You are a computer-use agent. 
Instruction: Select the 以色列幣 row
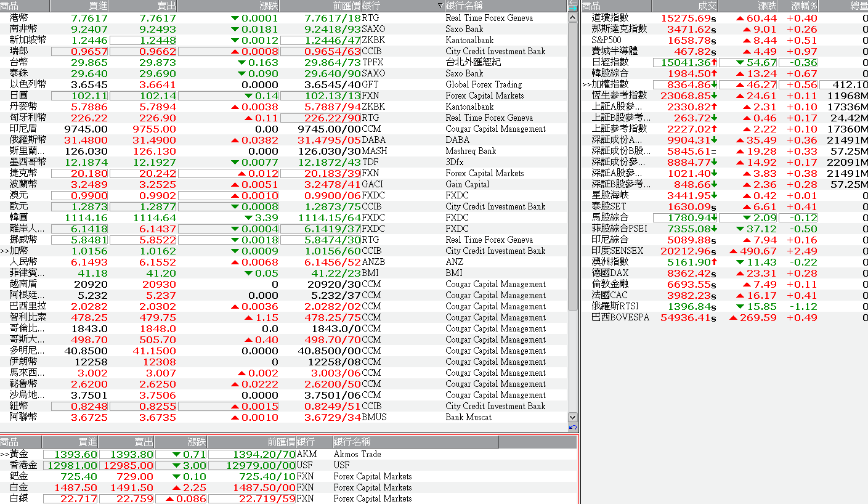283,84
